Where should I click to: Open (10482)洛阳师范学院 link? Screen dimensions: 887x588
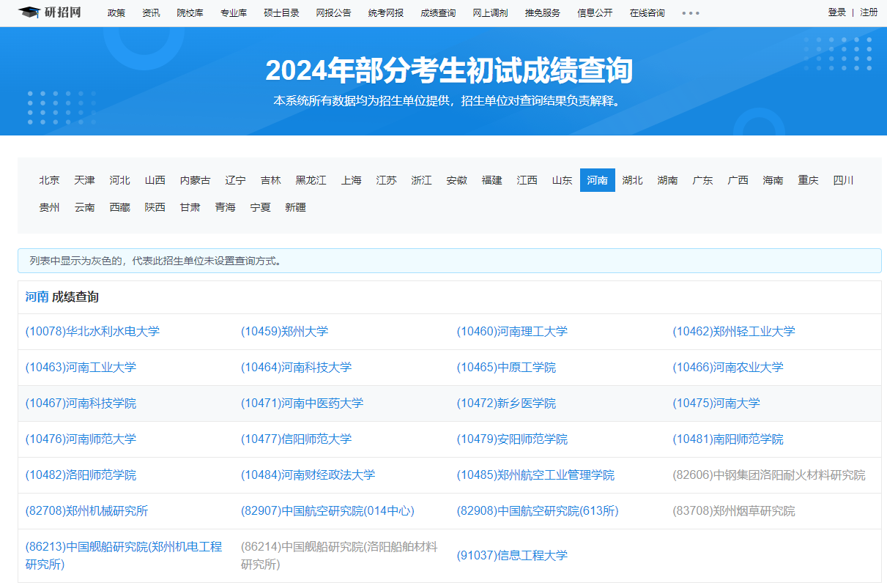81,475
